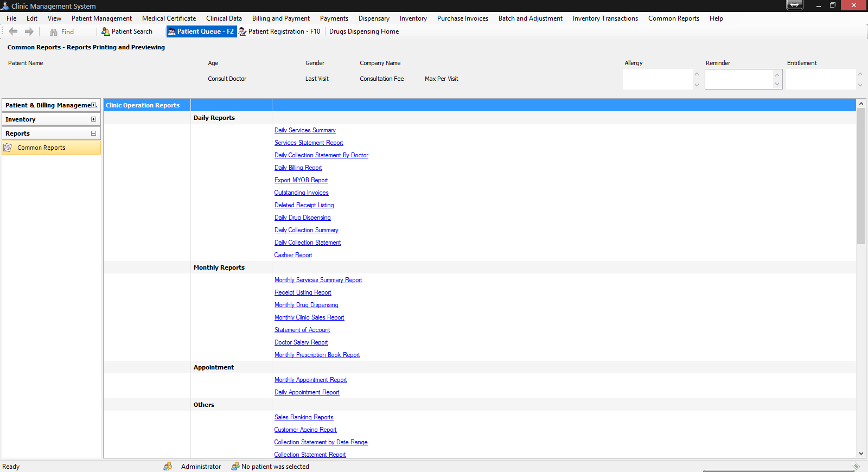Open the Batch and Adjustment menu
This screenshot has height=472, width=868.
click(x=531, y=18)
